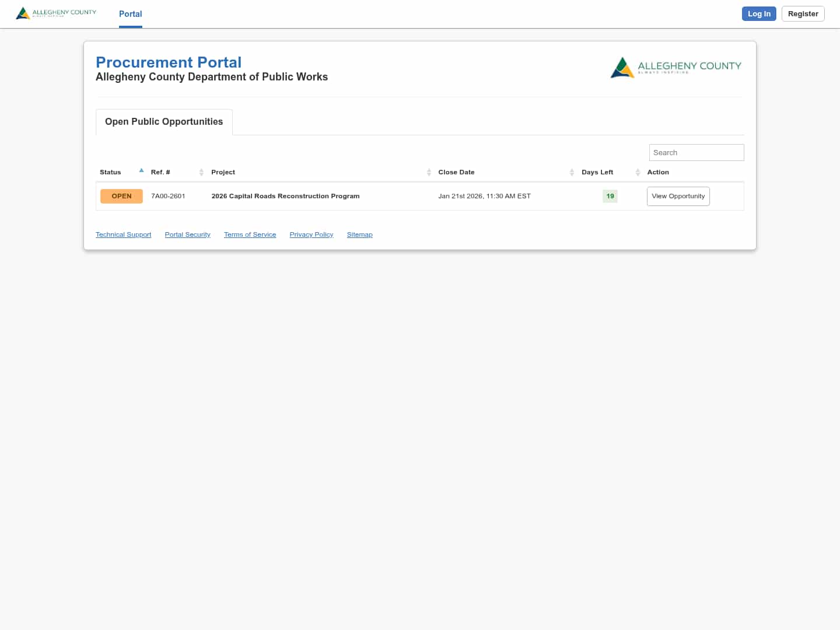Click the OPEN status badge
Viewport: 840px width, 630px height.
[x=121, y=196]
